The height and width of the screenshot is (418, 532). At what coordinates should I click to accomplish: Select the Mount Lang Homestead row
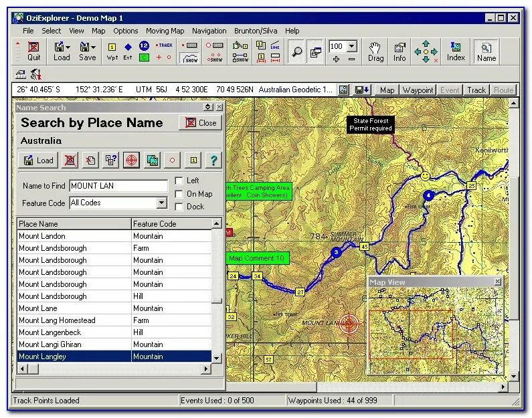114,320
